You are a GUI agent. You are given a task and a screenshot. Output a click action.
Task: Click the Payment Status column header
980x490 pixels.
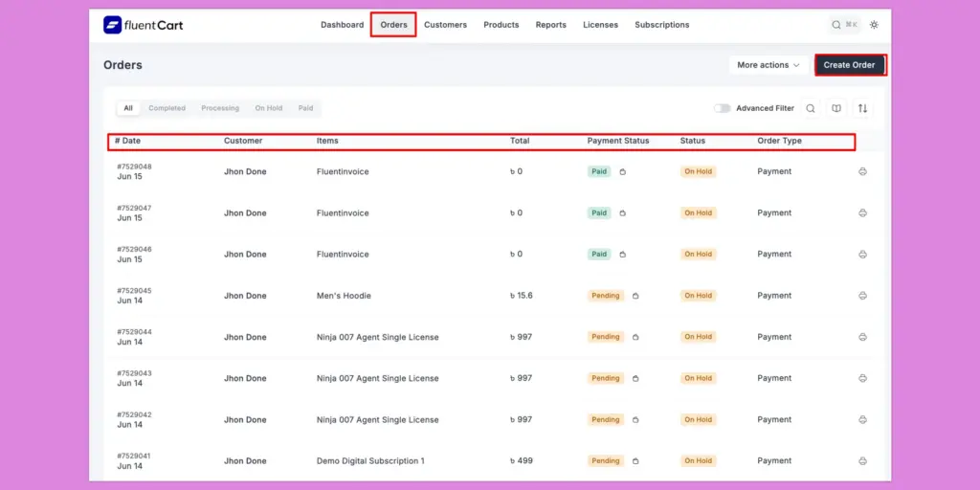618,141
